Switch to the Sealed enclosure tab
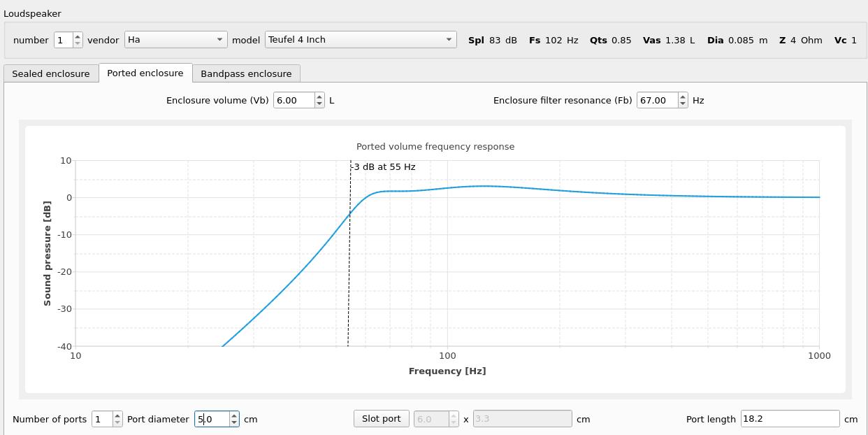Image resolution: width=868 pixels, height=435 pixels. click(51, 73)
